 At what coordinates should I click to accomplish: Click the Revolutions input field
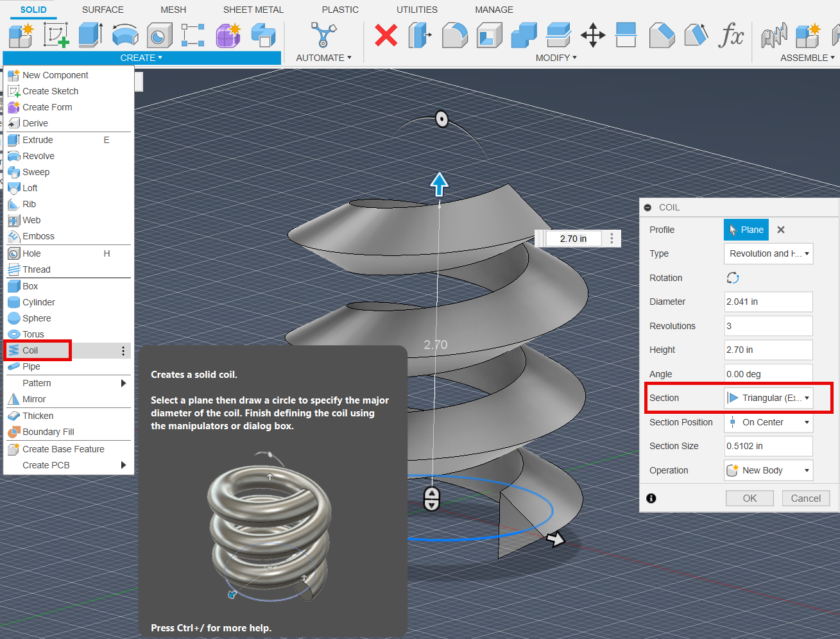pyautogui.click(x=769, y=326)
